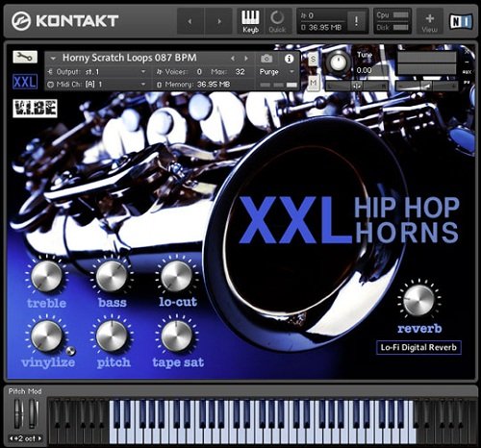Click the Kontakt logo
This screenshot has height=448, width=481.
65,21
